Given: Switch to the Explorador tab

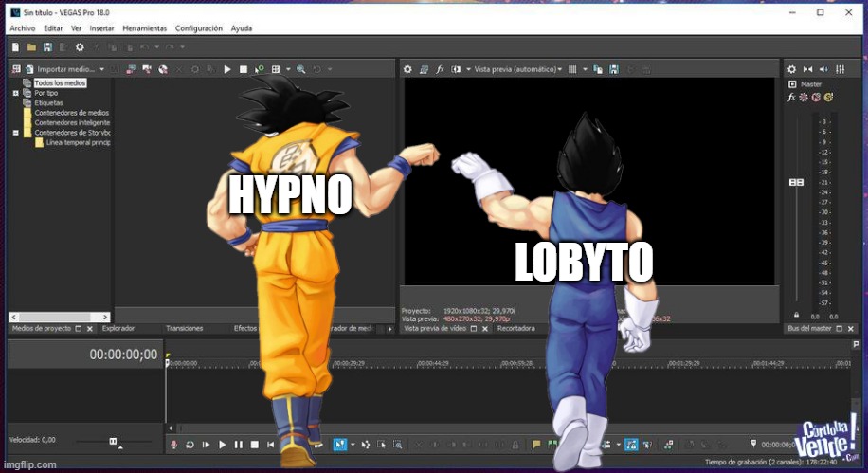Looking at the screenshot, I should [118, 328].
